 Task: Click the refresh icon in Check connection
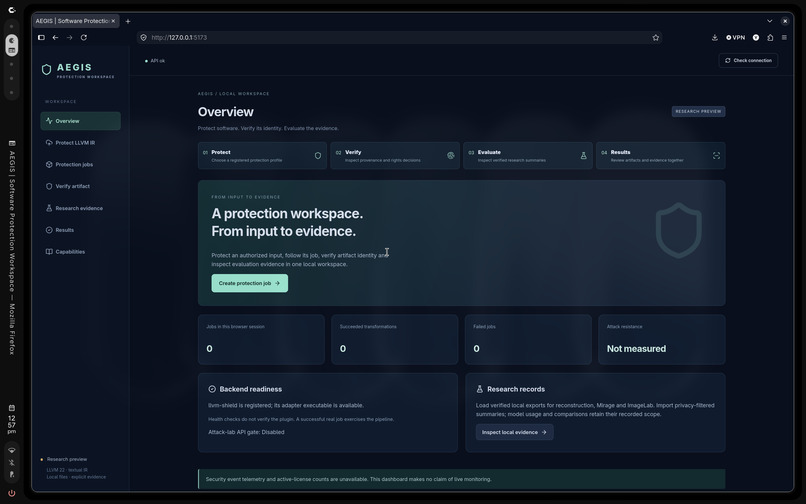pos(727,61)
